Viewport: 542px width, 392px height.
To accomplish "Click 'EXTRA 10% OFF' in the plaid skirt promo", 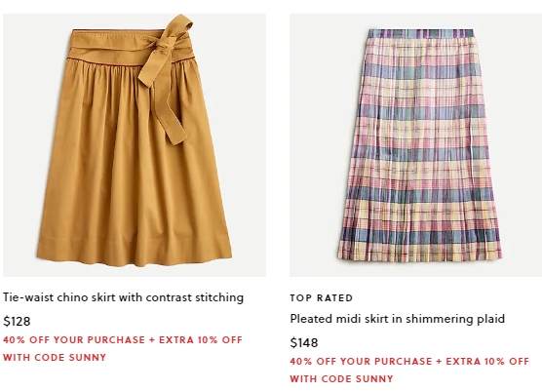I will (487, 361).
